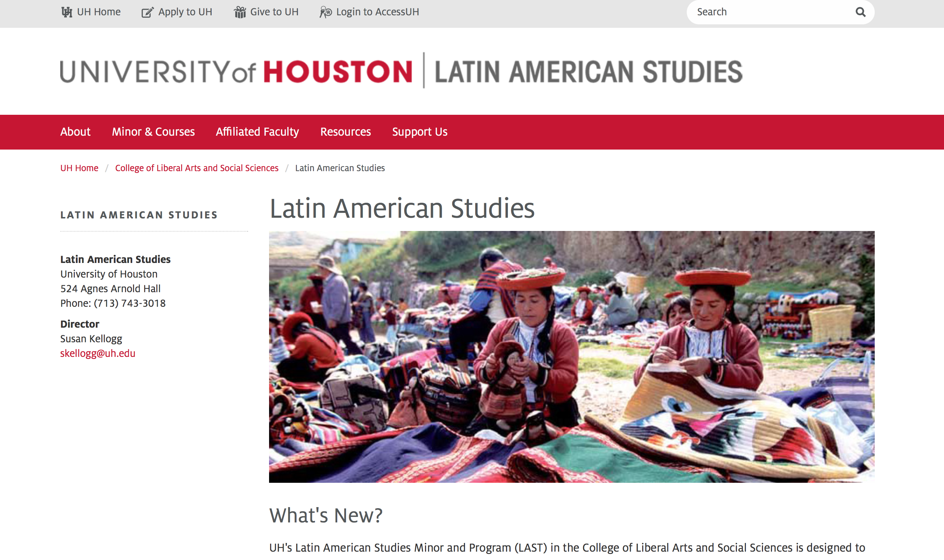The image size is (944, 560).
Task: Click the UH Home interlocking logo icon
Action: pyautogui.click(x=67, y=12)
